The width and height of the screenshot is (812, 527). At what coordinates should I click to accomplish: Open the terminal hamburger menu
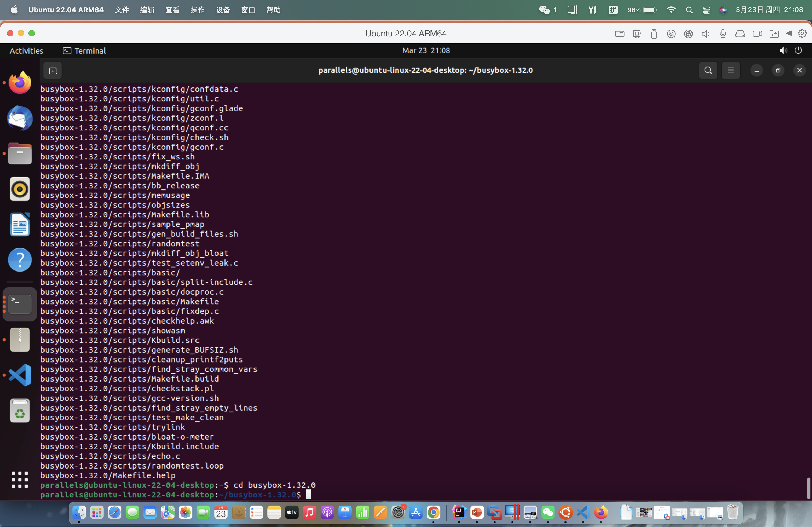tap(731, 70)
